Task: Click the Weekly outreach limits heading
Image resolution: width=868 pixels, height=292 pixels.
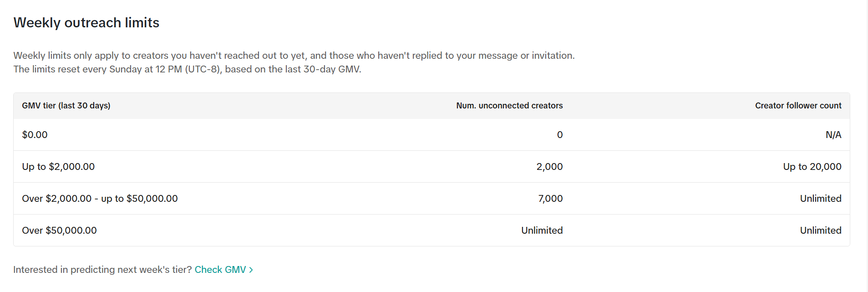Action: (x=86, y=23)
